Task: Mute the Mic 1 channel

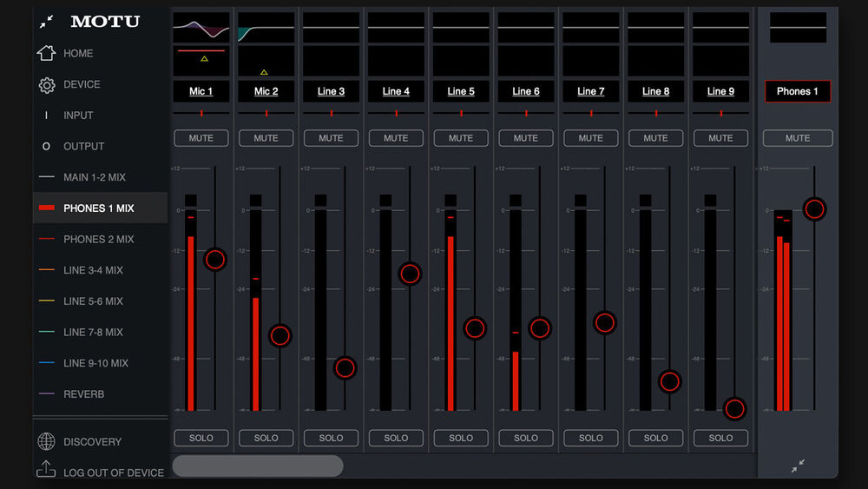Action: pyautogui.click(x=201, y=138)
